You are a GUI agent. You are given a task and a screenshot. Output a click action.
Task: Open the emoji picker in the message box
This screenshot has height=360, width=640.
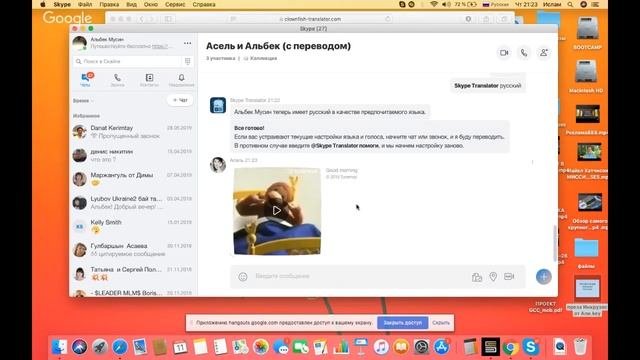pyautogui.click(x=243, y=277)
